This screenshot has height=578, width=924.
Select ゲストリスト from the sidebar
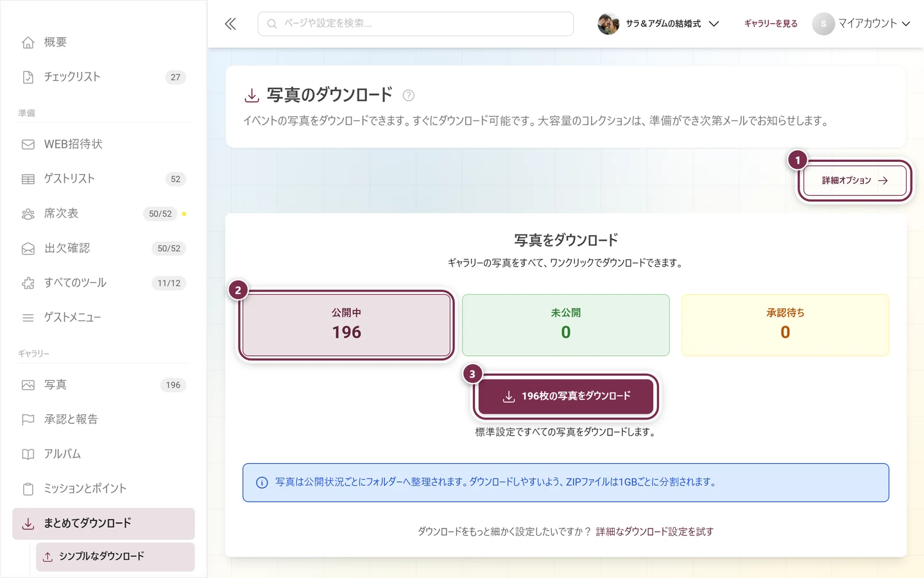[103, 179]
